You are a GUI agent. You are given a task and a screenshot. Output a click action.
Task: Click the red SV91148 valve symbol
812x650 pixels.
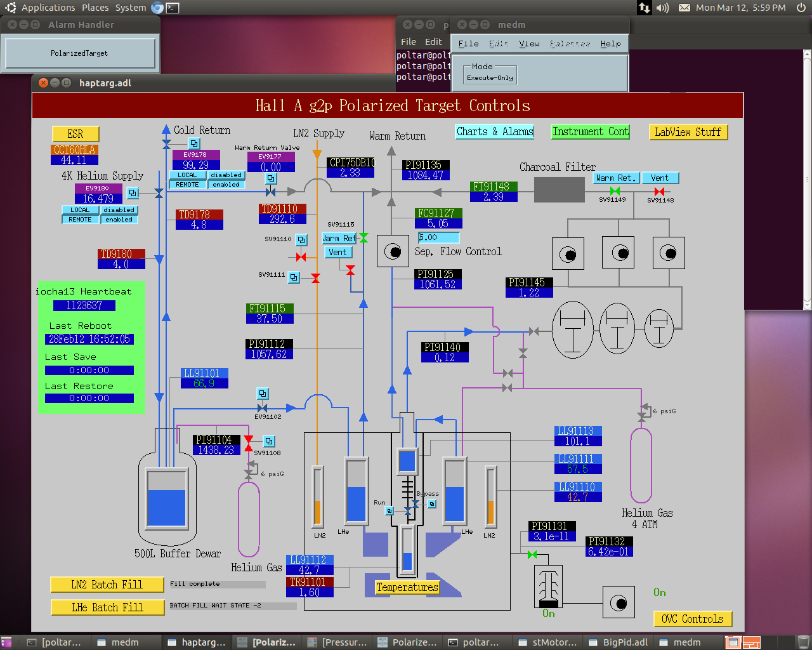660,191
